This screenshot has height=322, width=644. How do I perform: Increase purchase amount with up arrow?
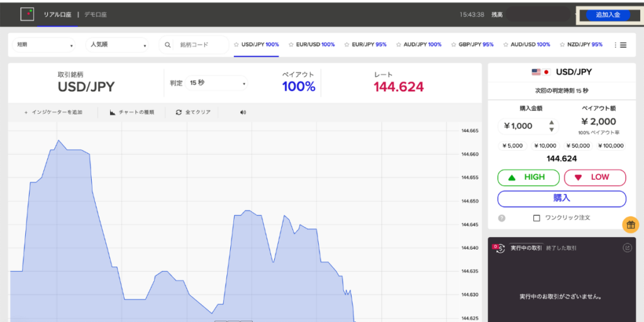point(552,123)
